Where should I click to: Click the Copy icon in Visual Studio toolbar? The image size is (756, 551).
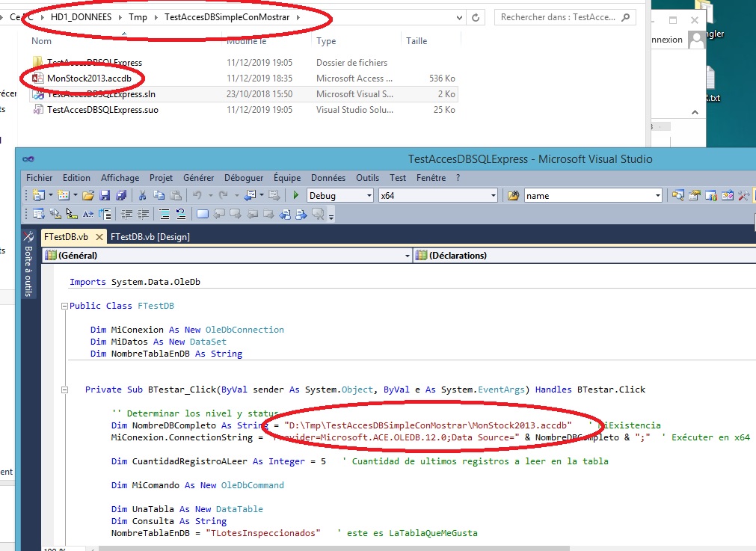coord(159,195)
